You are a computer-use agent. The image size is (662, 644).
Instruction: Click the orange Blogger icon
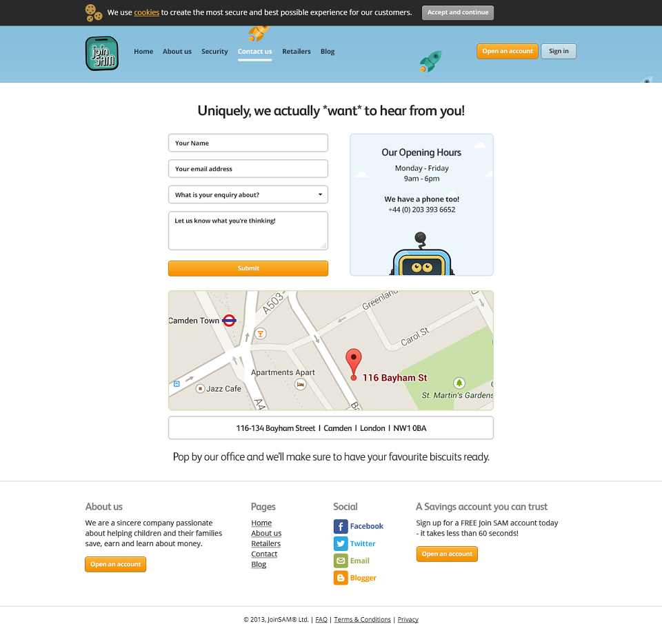(x=340, y=578)
